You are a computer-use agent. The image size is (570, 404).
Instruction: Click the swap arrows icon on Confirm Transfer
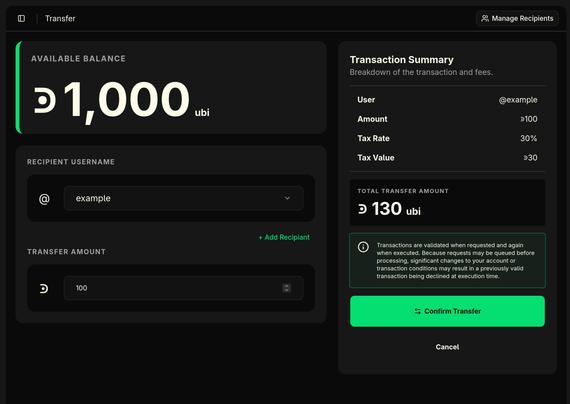pos(418,311)
